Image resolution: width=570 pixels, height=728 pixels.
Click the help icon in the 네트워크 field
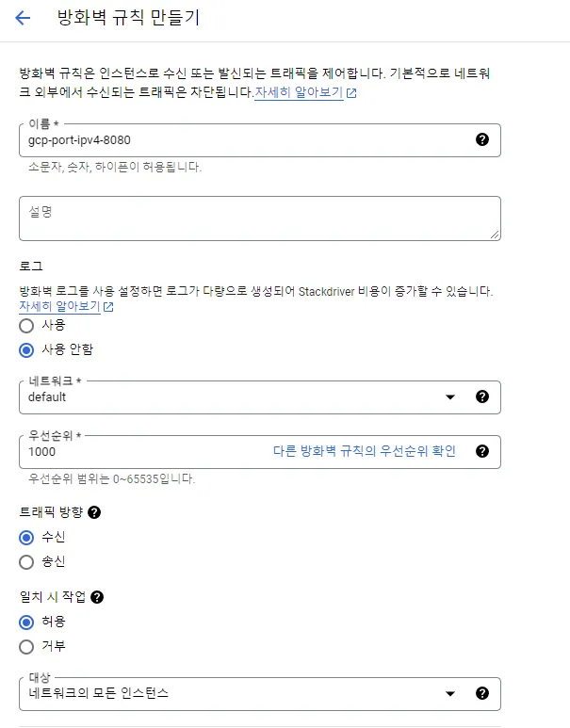(482, 396)
